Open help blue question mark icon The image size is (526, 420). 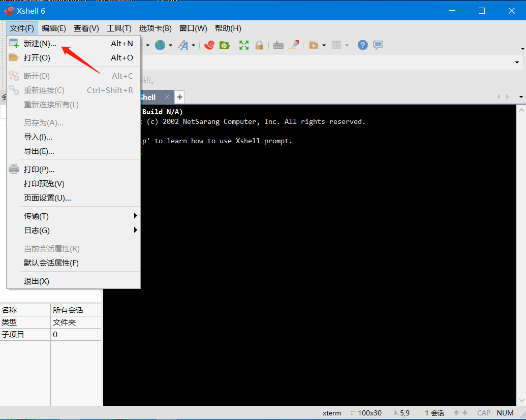click(363, 45)
